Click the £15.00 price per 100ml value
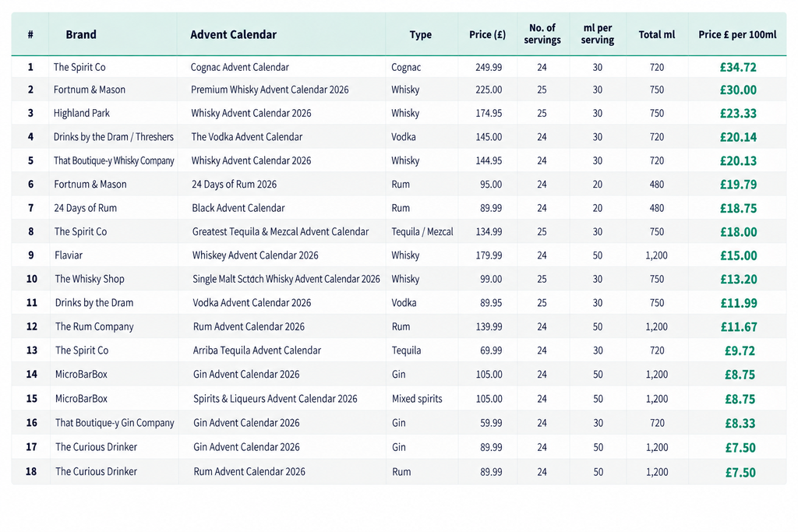The width and height of the screenshot is (798, 532). [739, 255]
